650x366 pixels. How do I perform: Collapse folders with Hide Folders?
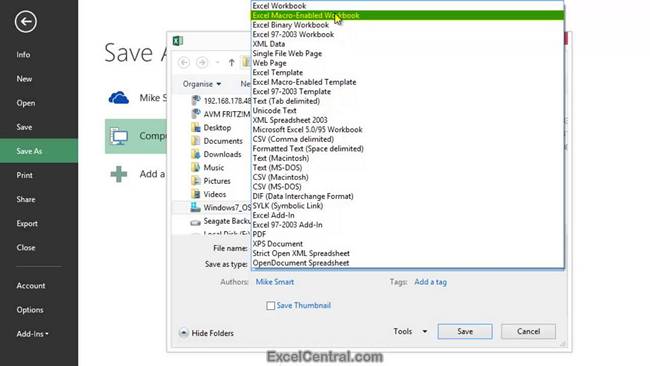point(206,333)
